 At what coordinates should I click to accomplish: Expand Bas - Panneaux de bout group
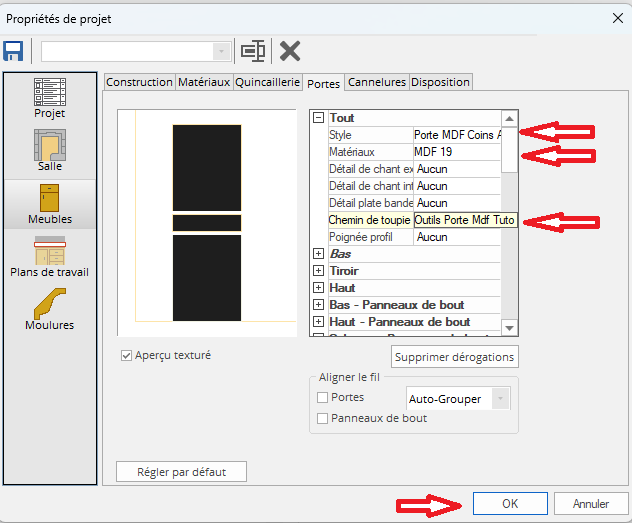(318, 304)
